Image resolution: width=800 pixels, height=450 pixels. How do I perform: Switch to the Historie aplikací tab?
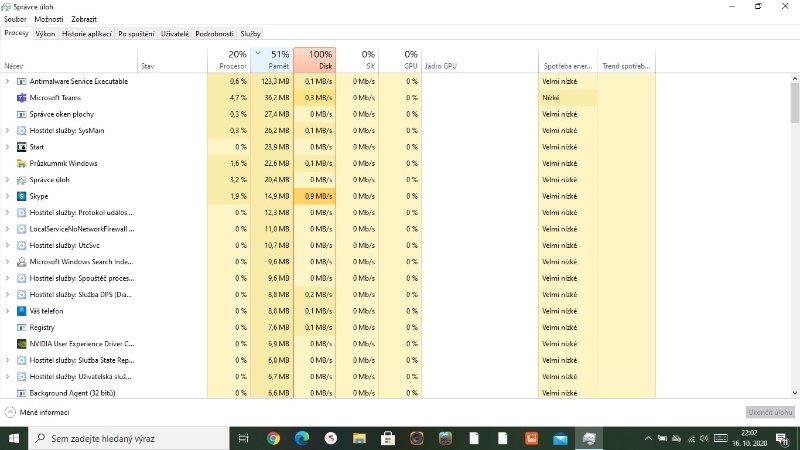pyautogui.click(x=87, y=34)
